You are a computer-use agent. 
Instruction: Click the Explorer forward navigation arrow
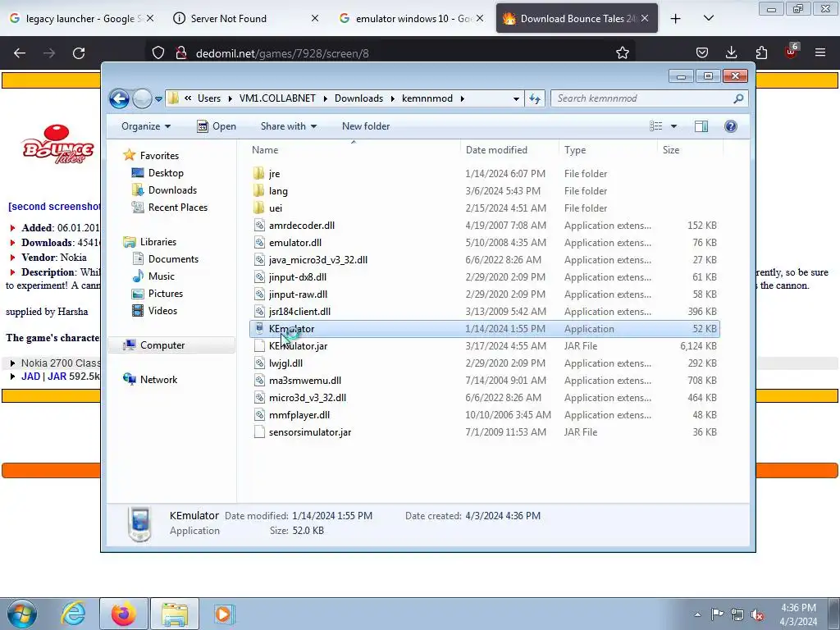[x=142, y=98]
